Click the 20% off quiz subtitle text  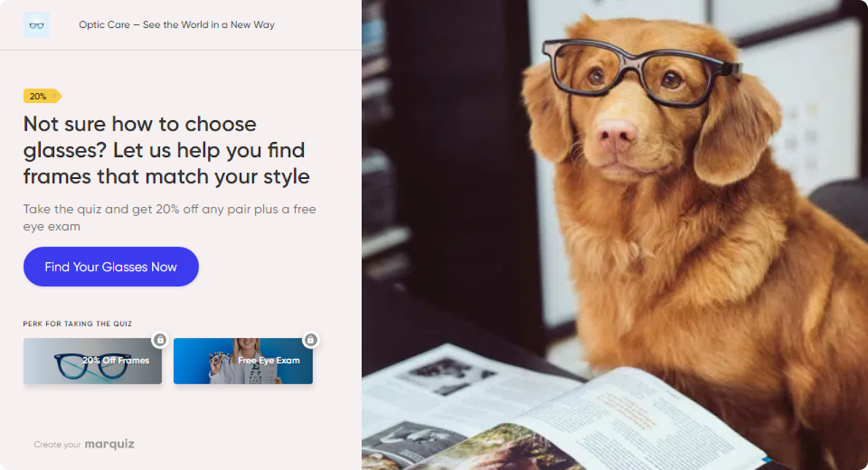(x=169, y=217)
